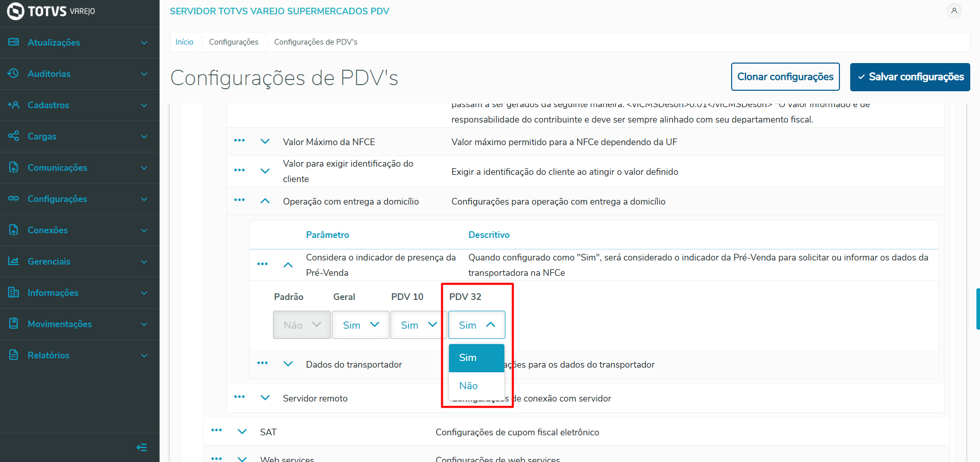
Task: Open options for Operação com entrega a domicílio
Action: coord(240,200)
